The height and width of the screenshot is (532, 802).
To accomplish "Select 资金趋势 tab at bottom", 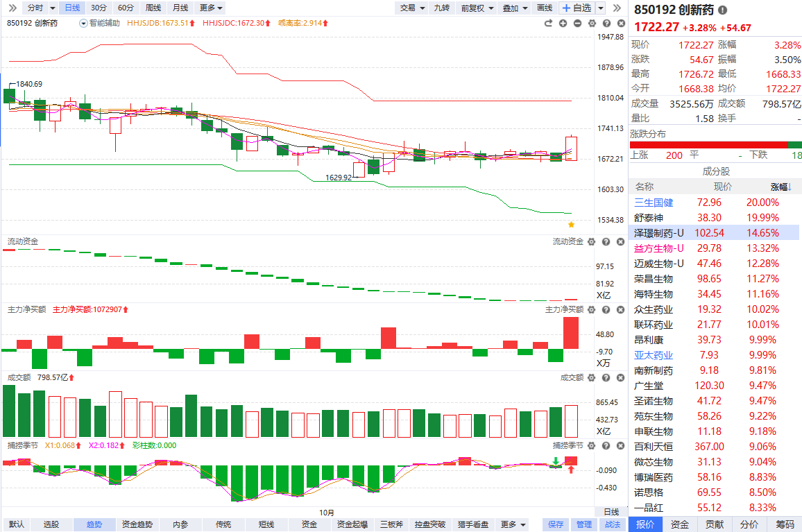I will tap(137, 524).
